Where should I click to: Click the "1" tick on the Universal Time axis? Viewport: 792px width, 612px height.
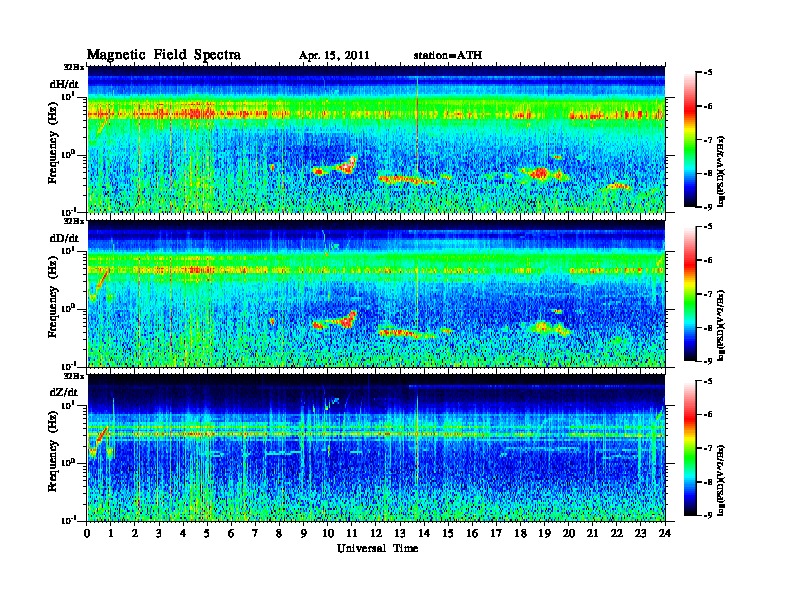pyautogui.click(x=111, y=534)
